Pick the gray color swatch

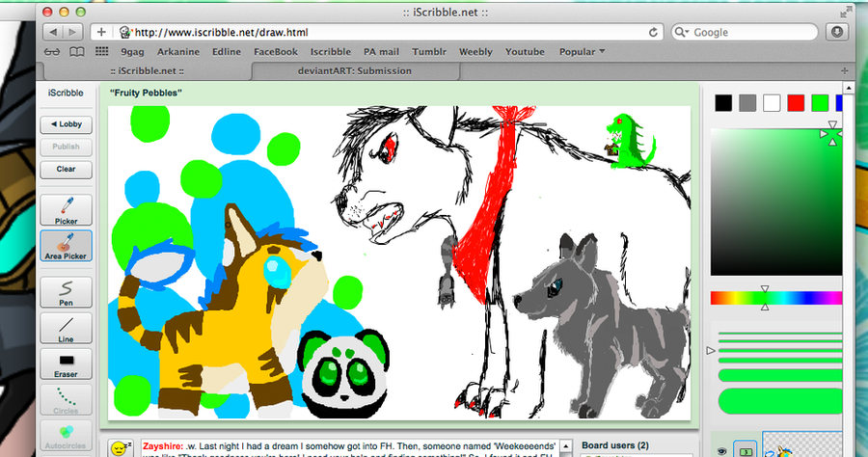coord(747,103)
